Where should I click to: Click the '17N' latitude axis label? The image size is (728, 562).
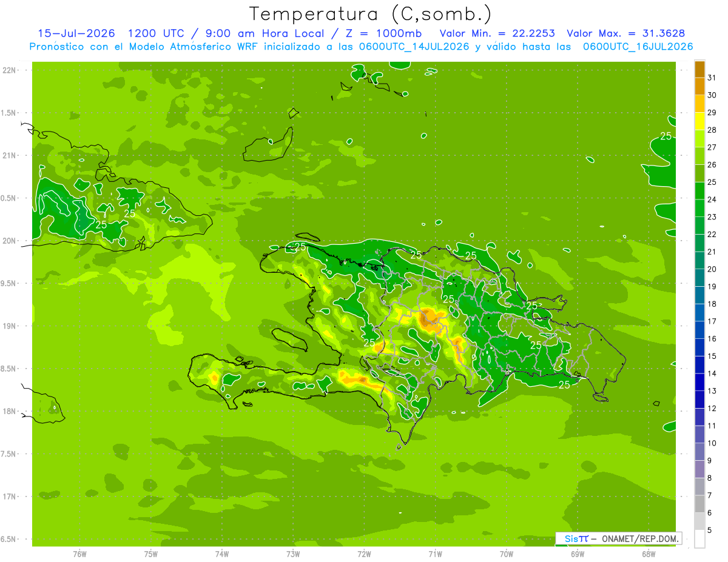9,497
